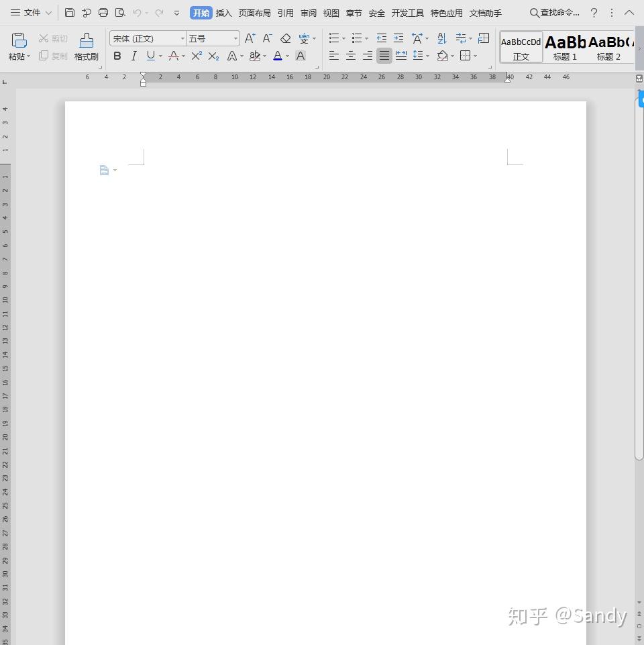Apply subscript formatting
Screen dimensions: 644x645
[x=213, y=56]
